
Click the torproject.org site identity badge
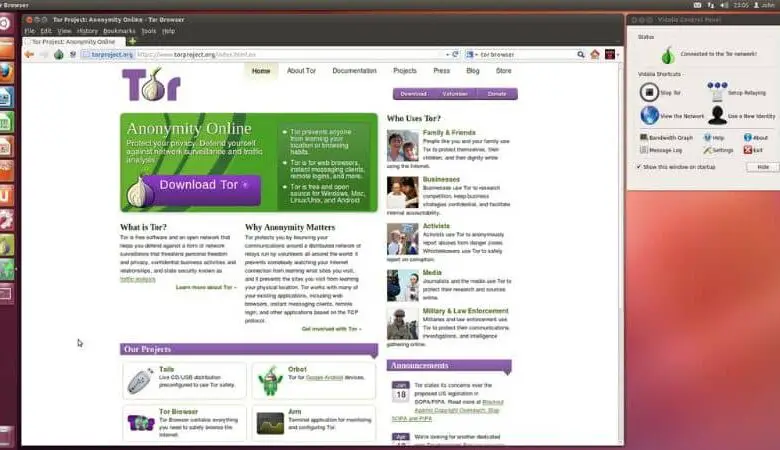coord(108,54)
